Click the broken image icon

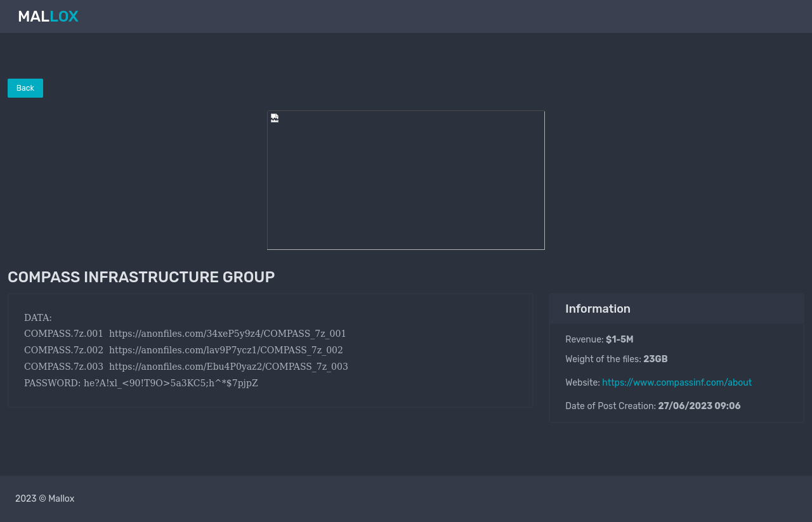click(275, 118)
